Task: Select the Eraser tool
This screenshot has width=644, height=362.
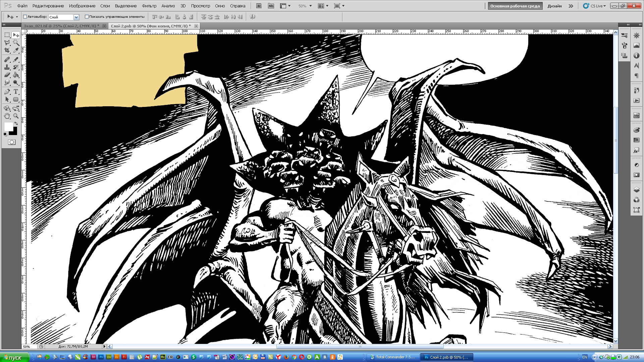Action: (7, 75)
